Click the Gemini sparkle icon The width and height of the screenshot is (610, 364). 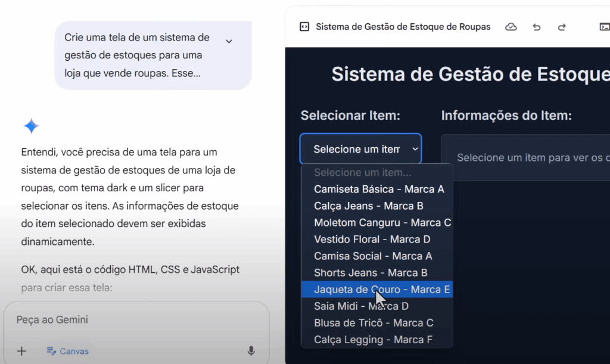[31, 126]
